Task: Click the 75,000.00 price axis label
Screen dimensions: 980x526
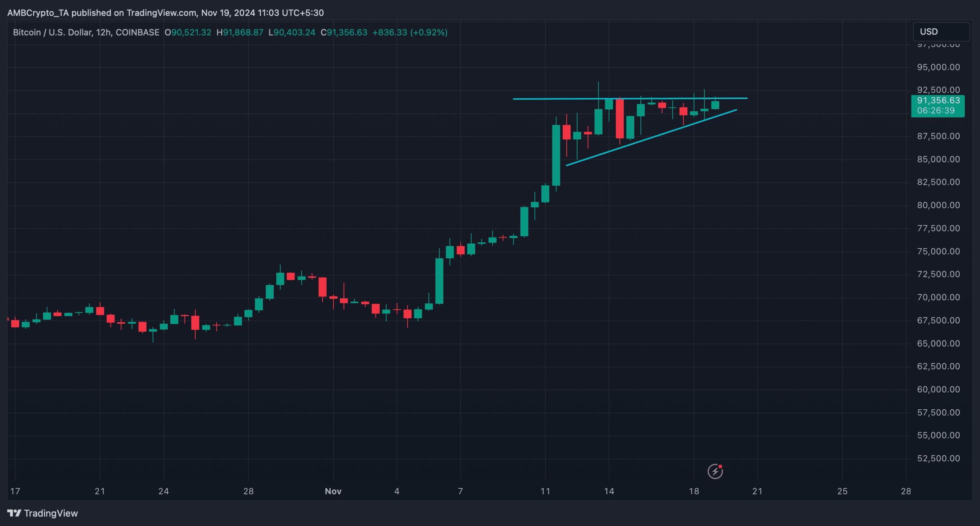Action: 938,251
